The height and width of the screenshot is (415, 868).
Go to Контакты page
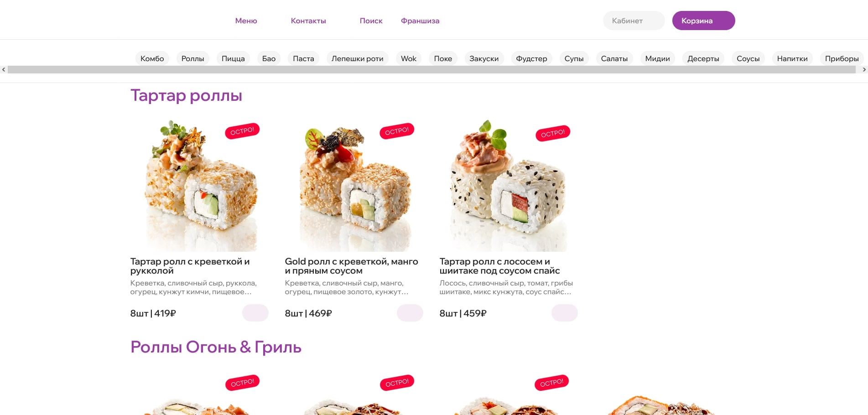(308, 21)
